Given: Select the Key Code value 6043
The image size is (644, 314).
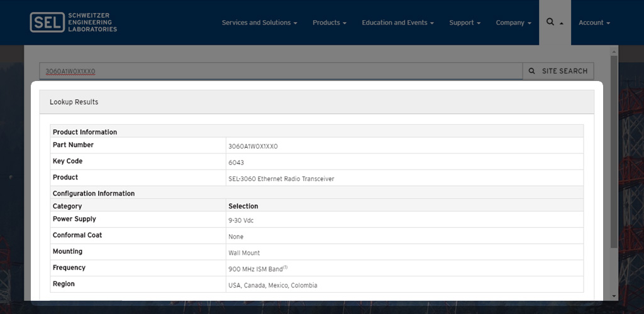Looking at the screenshot, I should click(236, 162).
